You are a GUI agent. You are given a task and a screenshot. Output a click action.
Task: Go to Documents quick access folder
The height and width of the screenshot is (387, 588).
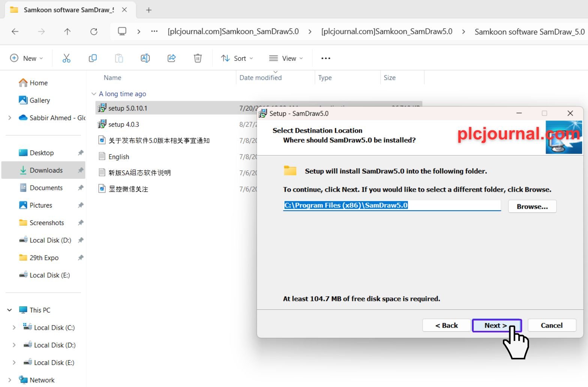click(40, 188)
